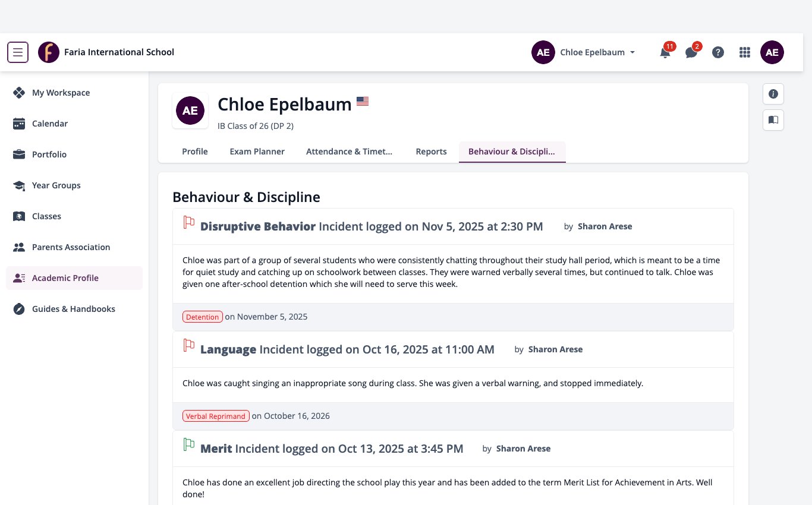Click the green flag beside Merit incident

(x=189, y=444)
